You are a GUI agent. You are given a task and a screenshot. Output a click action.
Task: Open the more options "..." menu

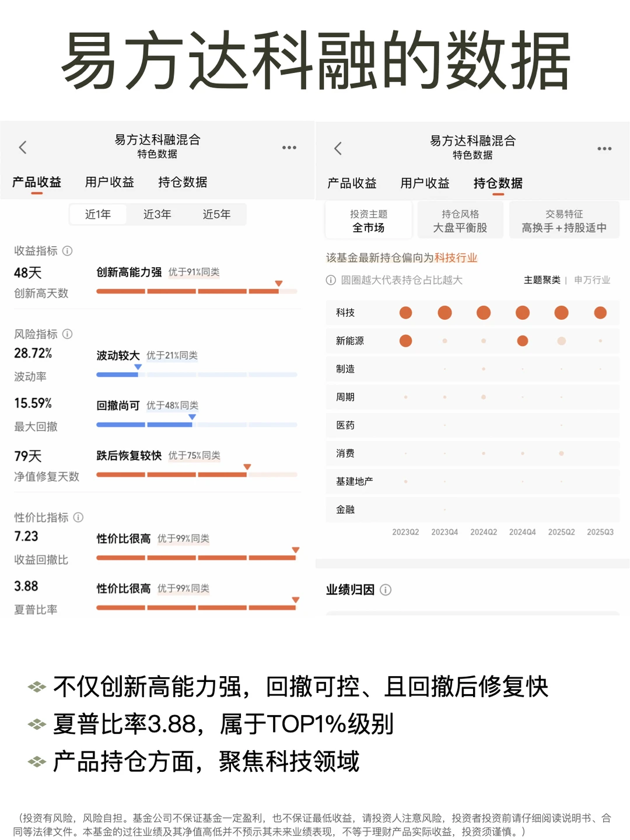pyautogui.click(x=289, y=148)
